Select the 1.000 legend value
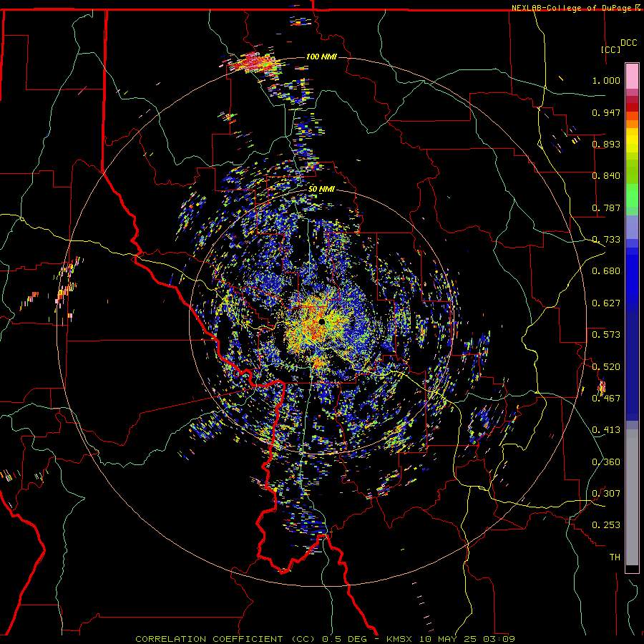The image size is (644, 644). [x=606, y=80]
